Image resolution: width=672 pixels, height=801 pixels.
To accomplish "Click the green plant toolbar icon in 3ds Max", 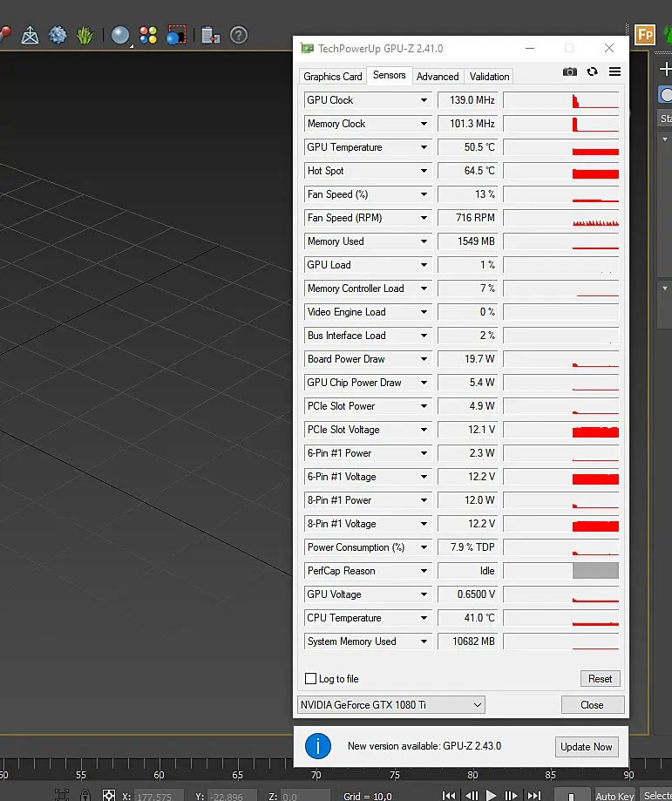I will 85,35.
